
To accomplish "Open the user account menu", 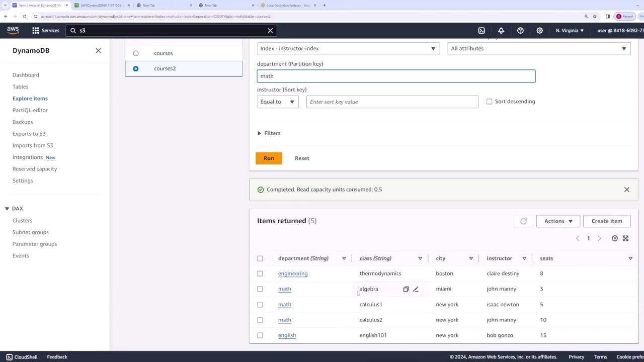I will (620, 30).
